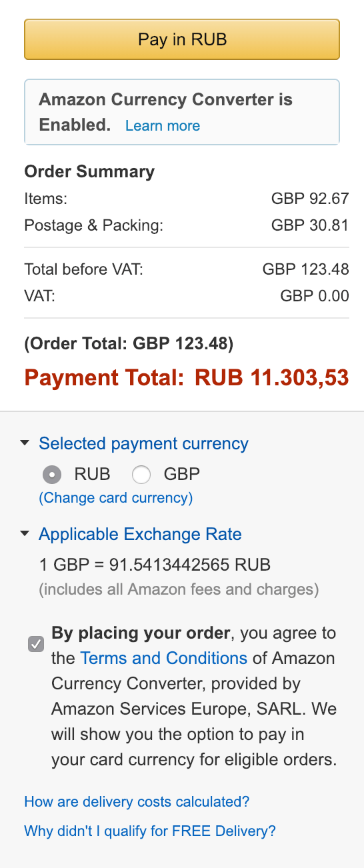Click the Change card currency link

[116, 498]
